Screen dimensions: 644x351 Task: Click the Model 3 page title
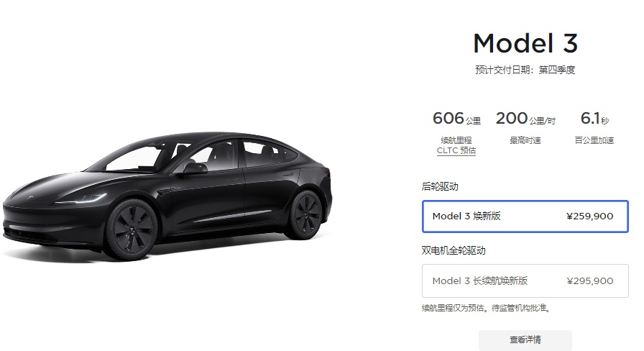click(525, 44)
